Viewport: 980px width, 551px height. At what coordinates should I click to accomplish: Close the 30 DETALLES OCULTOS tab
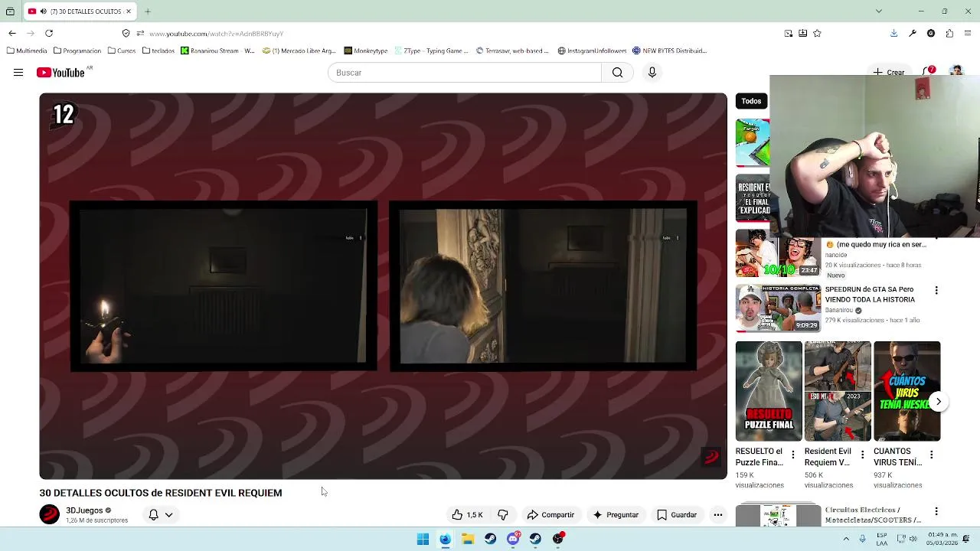coord(129,11)
